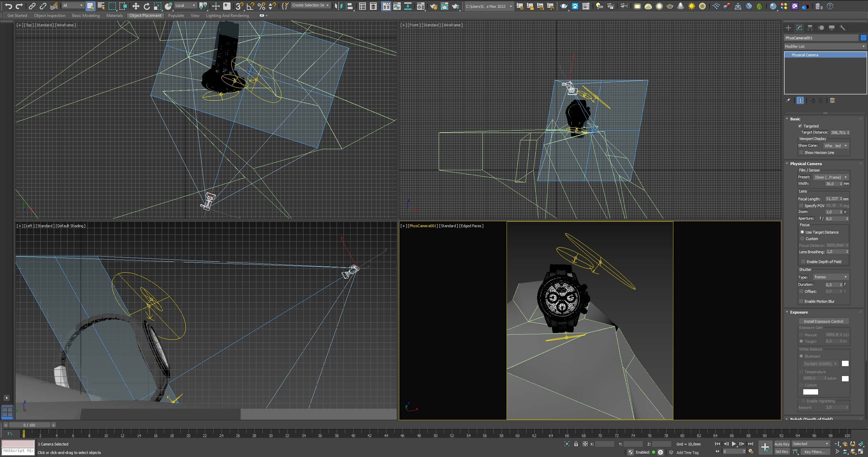Toggle the Targeted checkbox

[x=800, y=126]
